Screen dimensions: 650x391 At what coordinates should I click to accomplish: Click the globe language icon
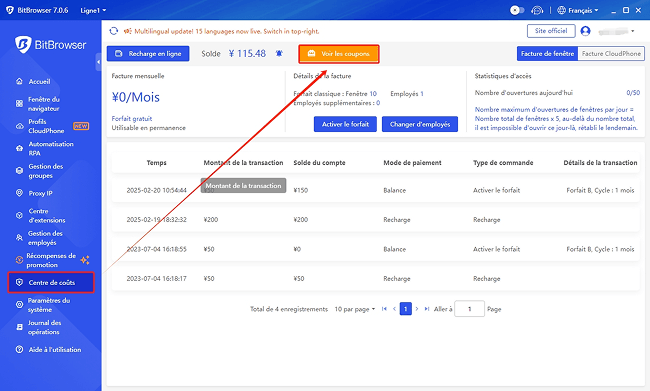click(561, 10)
